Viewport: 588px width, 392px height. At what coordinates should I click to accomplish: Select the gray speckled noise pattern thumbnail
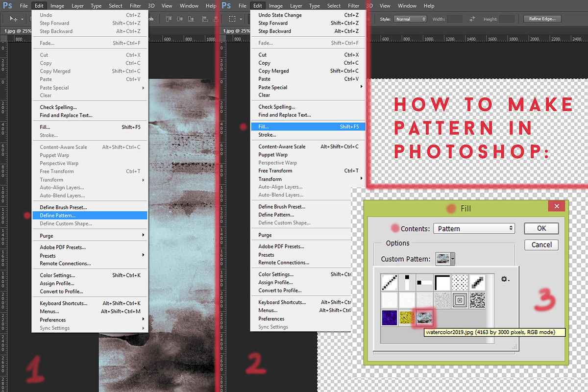pyautogui.click(x=442, y=300)
